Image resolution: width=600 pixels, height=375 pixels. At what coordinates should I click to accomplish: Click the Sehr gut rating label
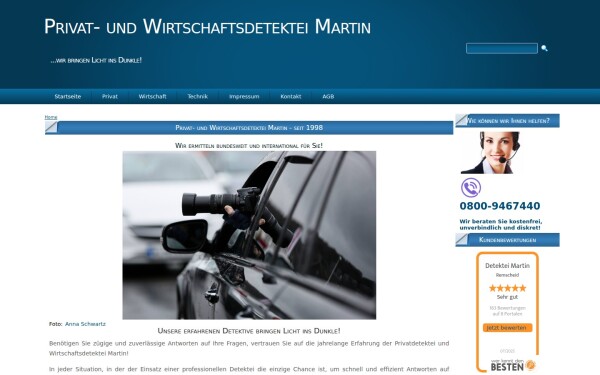507,297
